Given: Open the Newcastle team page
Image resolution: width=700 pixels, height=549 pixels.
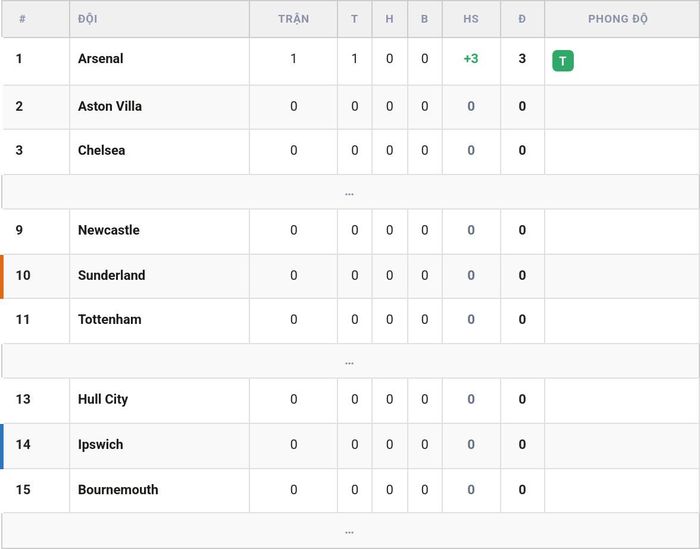Looking at the screenshot, I should pos(108,230).
